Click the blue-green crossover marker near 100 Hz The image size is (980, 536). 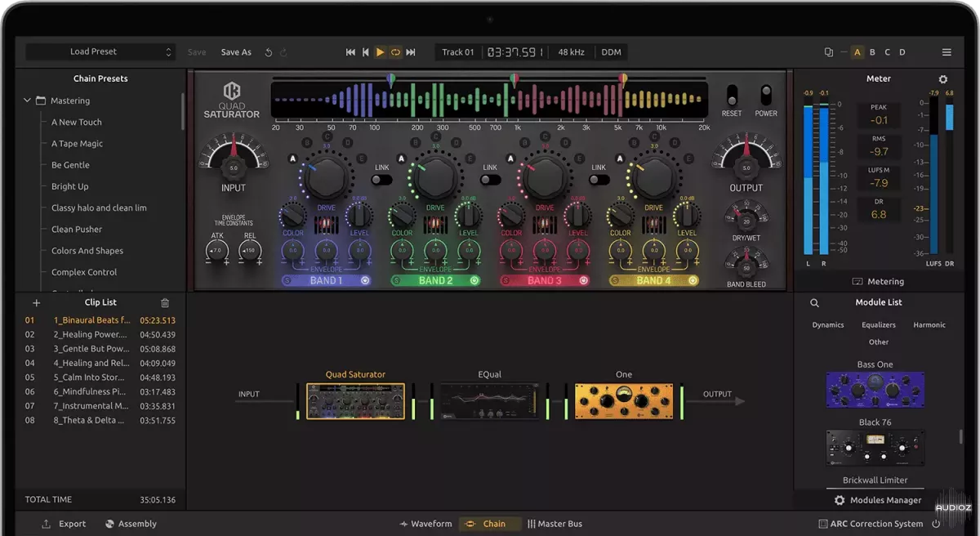(391, 80)
